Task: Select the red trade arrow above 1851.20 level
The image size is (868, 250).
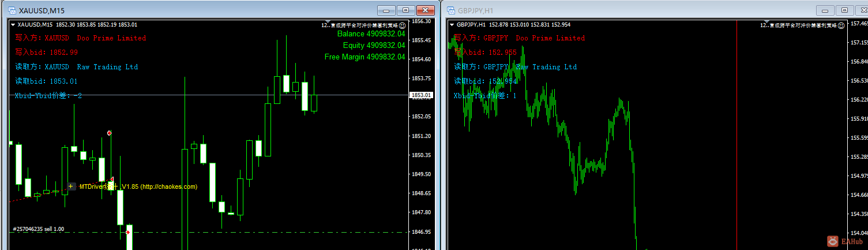Action: pyautogui.click(x=109, y=133)
